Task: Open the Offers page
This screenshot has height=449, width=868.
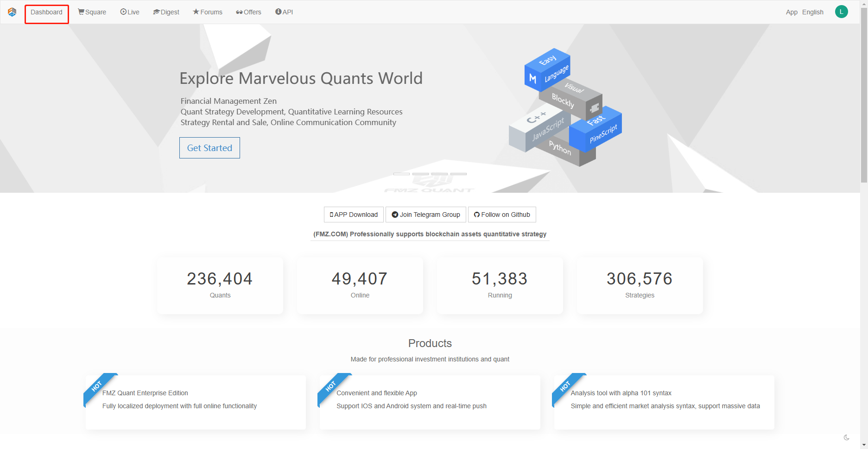Action: click(248, 12)
